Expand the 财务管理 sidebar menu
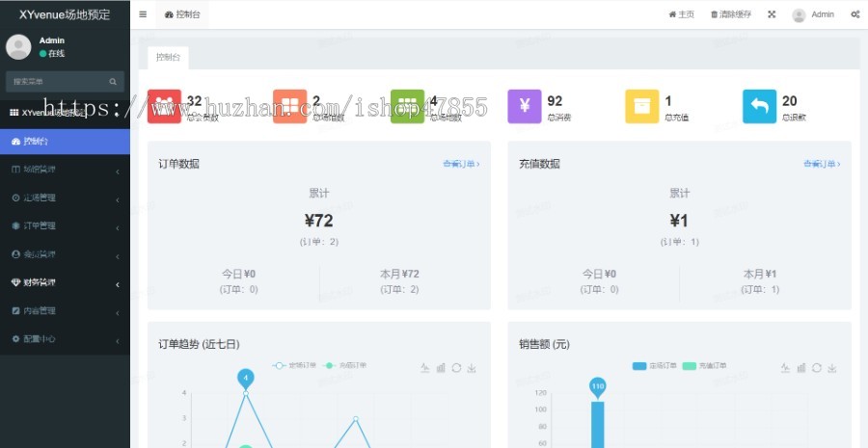 point(65,282)
